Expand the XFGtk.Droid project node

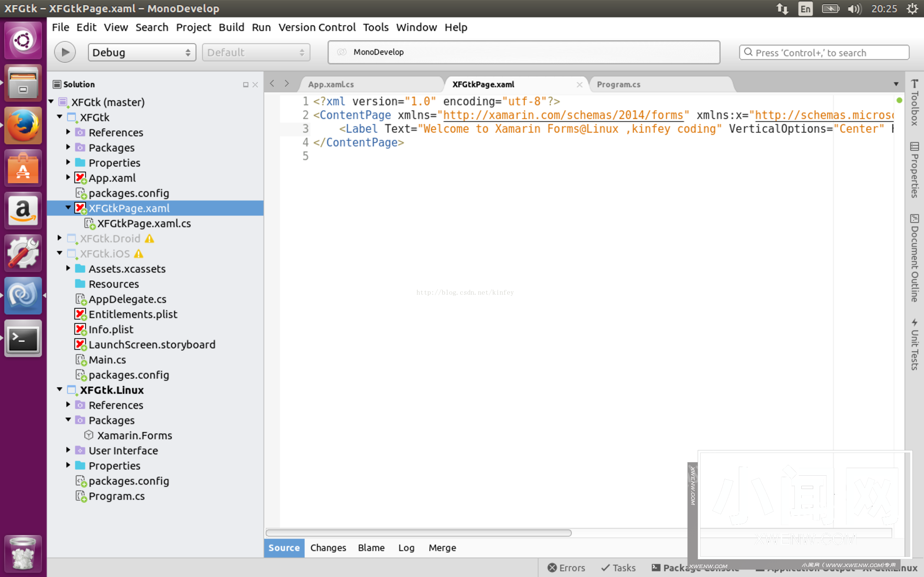[59, 238]
